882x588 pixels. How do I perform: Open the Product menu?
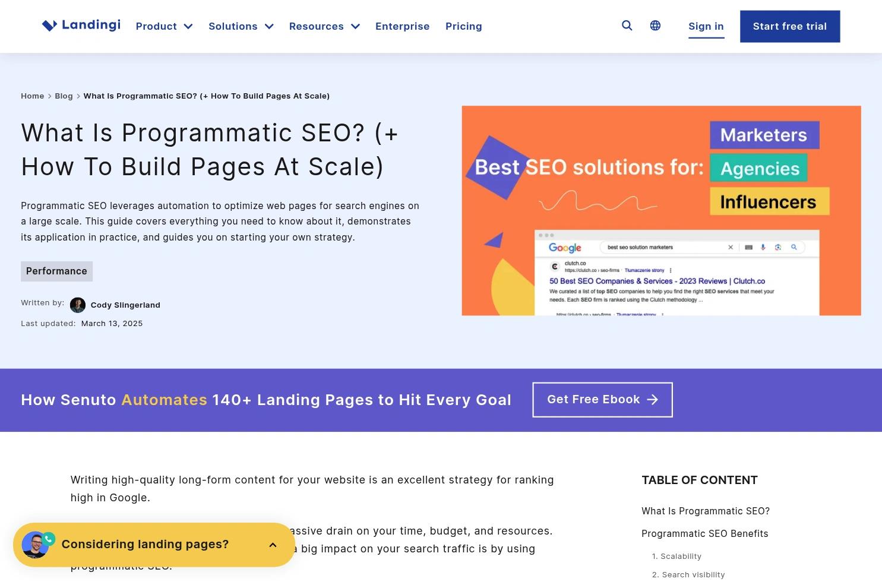[156, 26]
